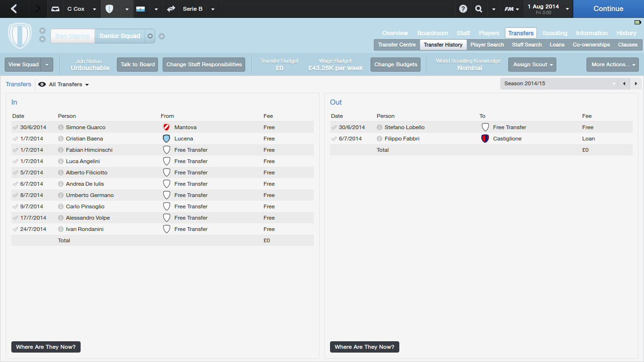
Task: Click the Change Budgets button
Action: point(396,65)
